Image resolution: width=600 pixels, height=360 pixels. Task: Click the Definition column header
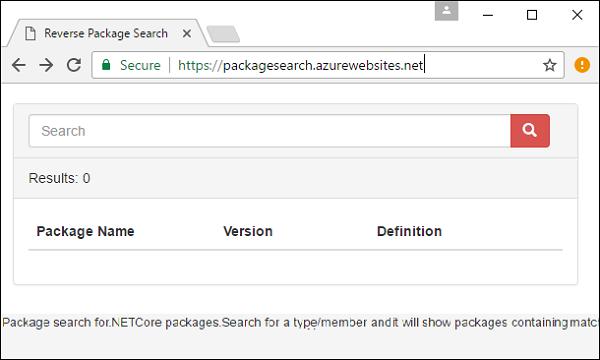[x=409, y=231]
